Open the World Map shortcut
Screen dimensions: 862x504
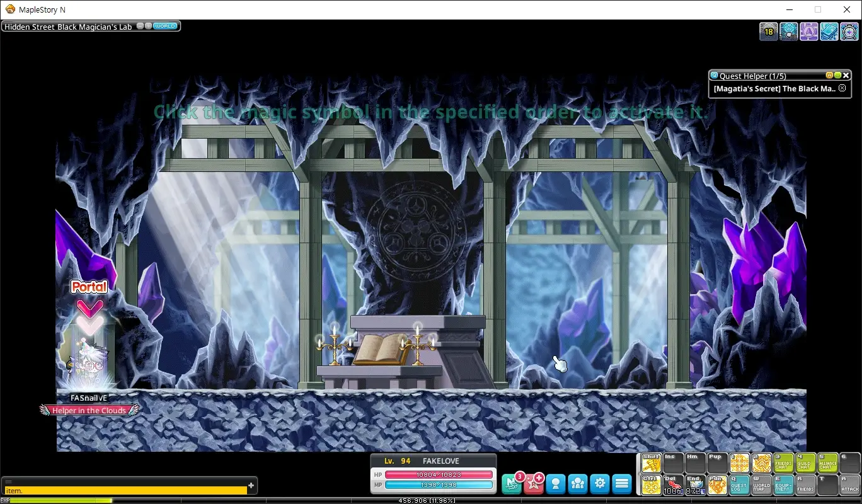[x=762, y=485]
